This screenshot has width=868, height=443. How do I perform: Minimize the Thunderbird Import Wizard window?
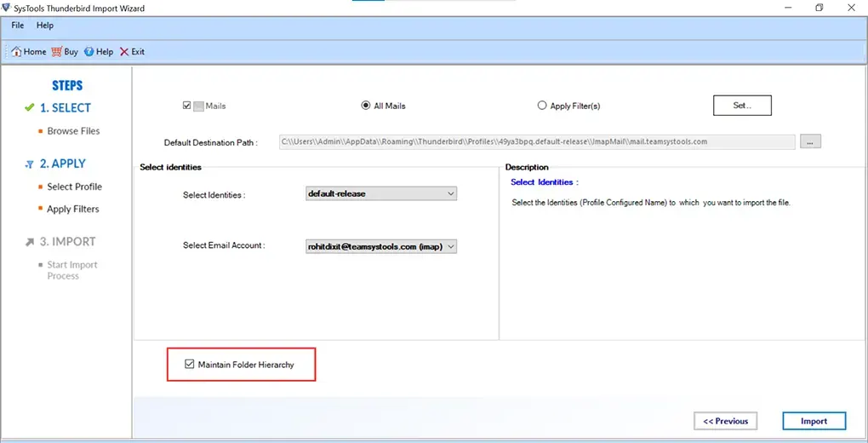pyautogui.click(x=786, y=7)
